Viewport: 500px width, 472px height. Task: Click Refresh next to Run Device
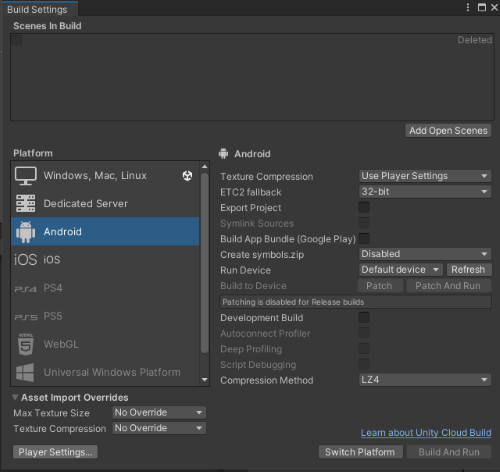pos(468,270)
